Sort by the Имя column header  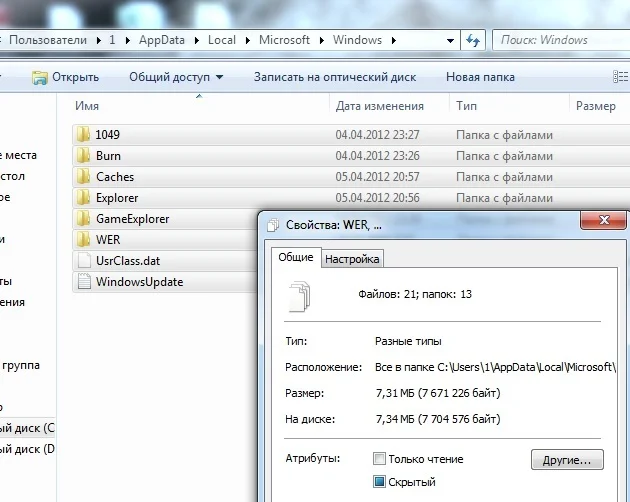[87, 106]
